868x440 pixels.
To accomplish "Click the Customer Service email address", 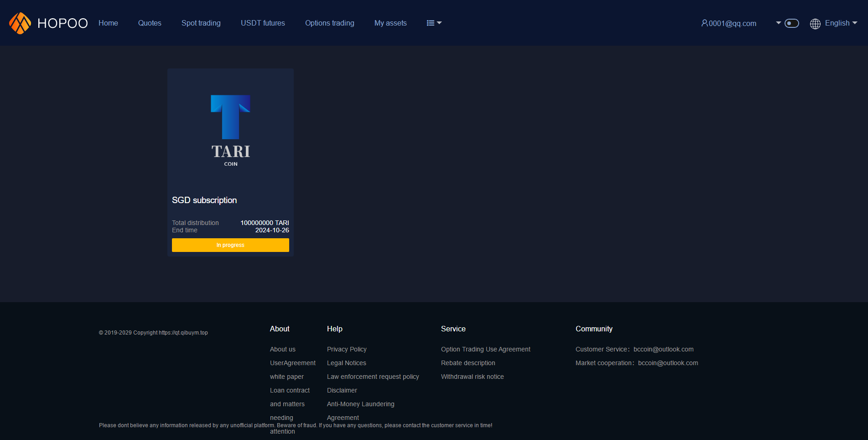I will click(x=663, y=349).
